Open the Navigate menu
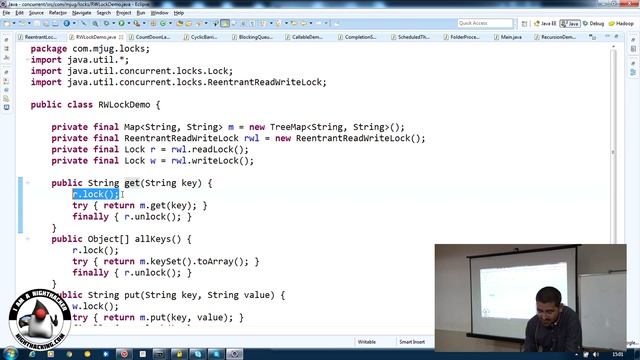640x360 pixels. 81,13
